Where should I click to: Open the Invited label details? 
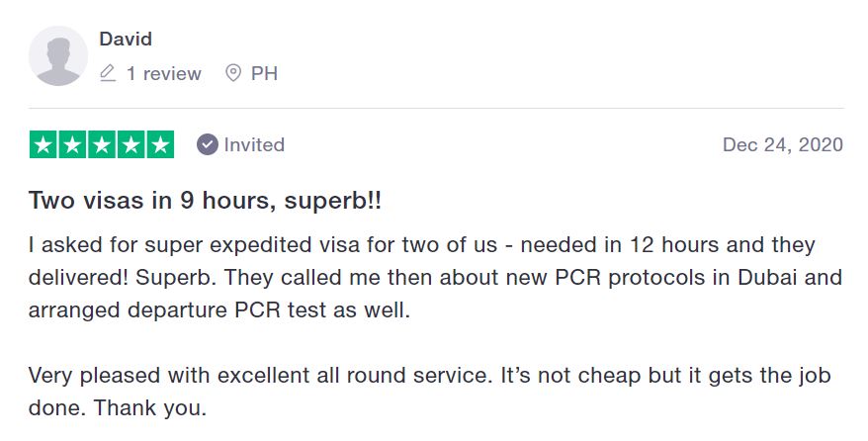254,145
